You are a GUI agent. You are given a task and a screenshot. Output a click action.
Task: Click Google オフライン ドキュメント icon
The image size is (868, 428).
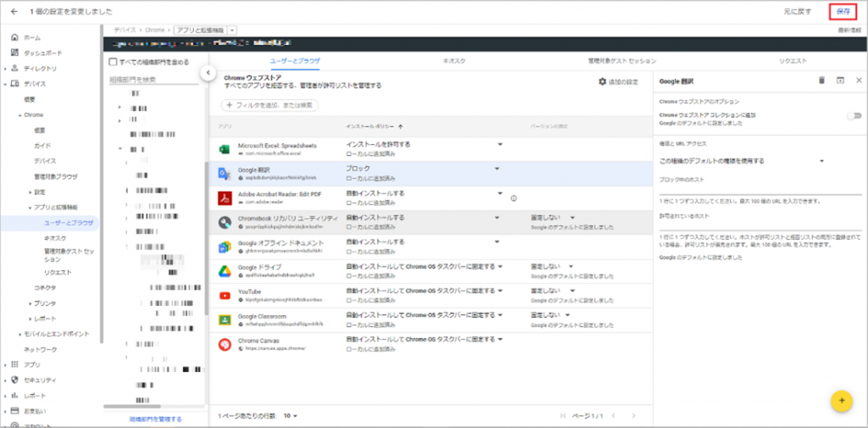[224, 247]
